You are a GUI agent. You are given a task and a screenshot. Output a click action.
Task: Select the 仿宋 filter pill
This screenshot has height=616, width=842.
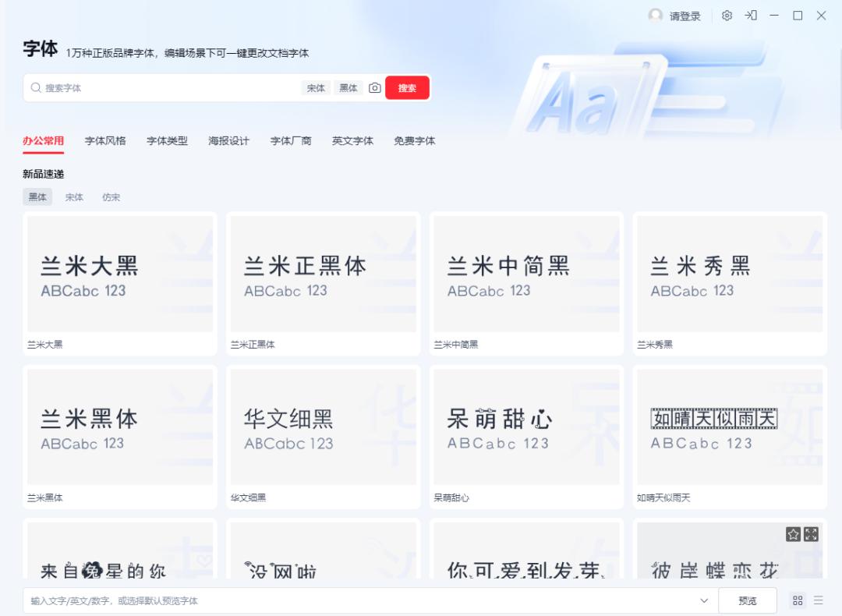point(111,197)
